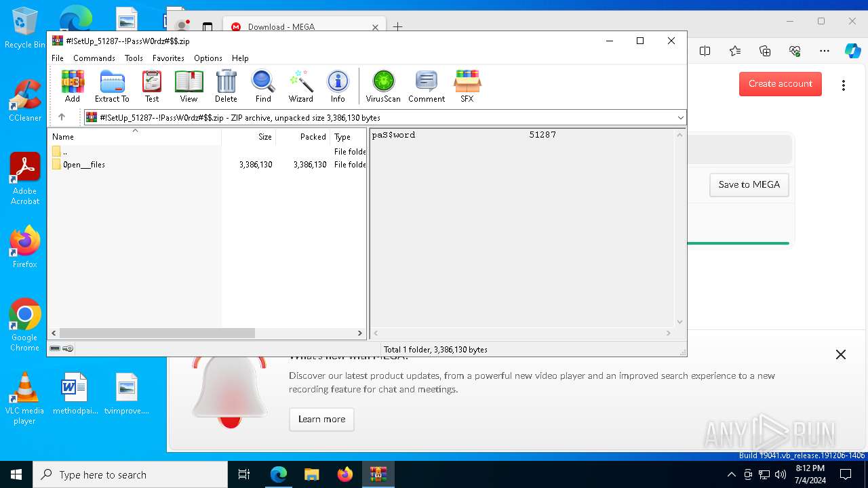Open the Favorites menu

coord(168,58)
